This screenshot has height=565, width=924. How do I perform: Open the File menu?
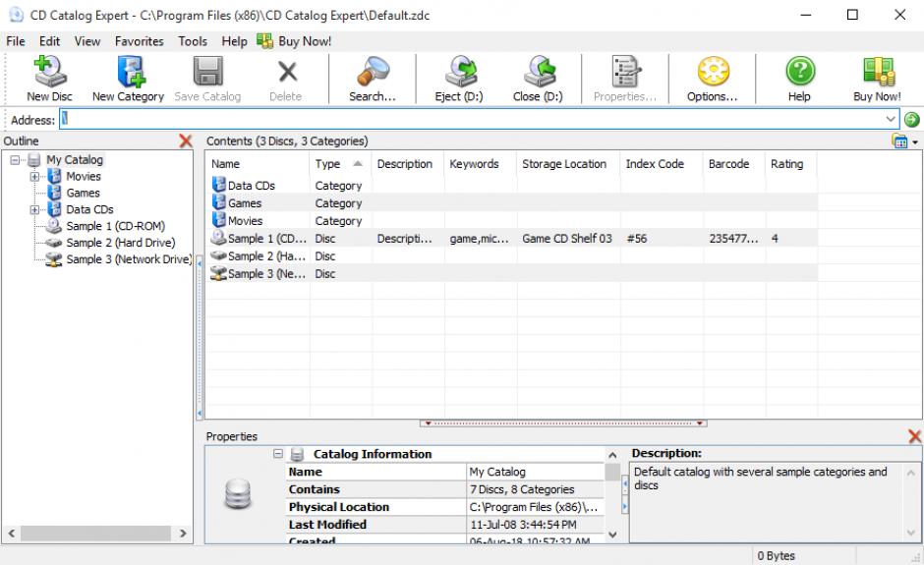16,41
